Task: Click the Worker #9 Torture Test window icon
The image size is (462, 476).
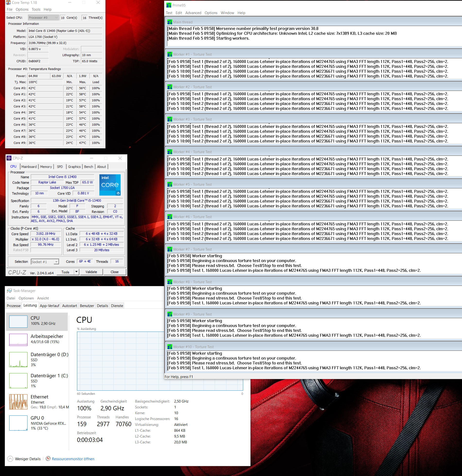Action: 170,314
